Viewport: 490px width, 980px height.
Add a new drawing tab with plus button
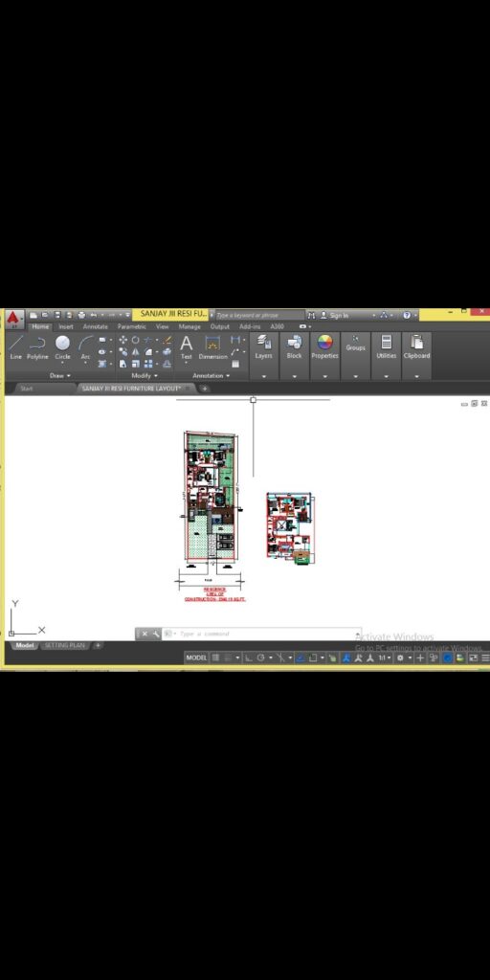coord(204,389)
